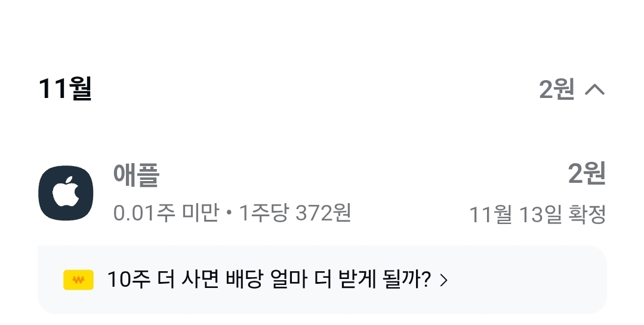
Task: Click the yellow won coin icon
Action: [78, 280]
